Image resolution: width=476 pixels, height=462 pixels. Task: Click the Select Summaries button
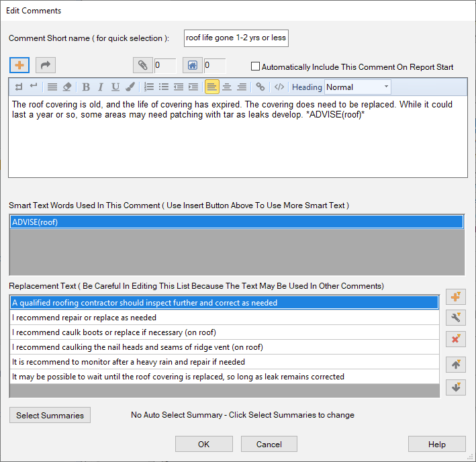point(50,415)
